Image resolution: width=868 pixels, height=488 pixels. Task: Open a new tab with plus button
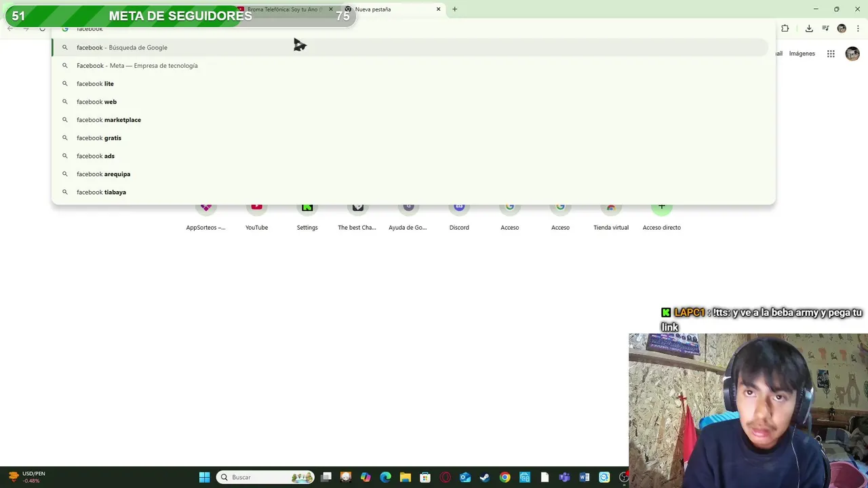tap(455, 9)
